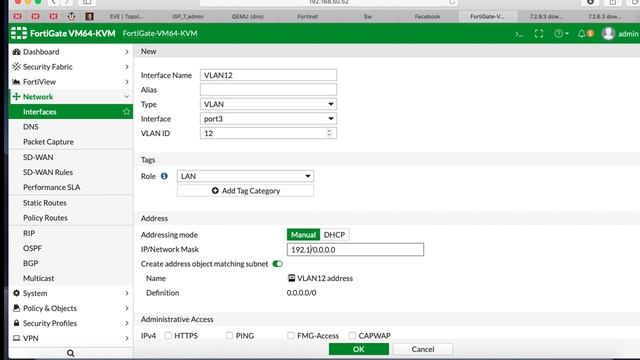Open the sidebar search magnifier
Viewport: 640px width, 360px height.
(70, 353)
